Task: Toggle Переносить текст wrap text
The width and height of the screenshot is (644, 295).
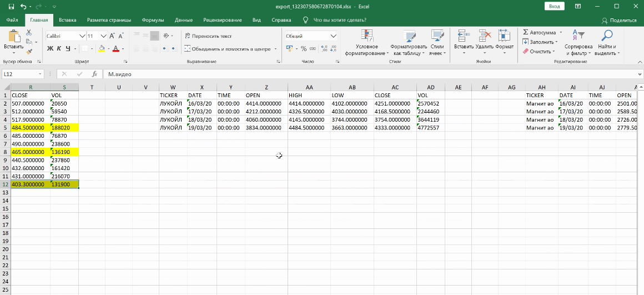Action: (208, 36)
